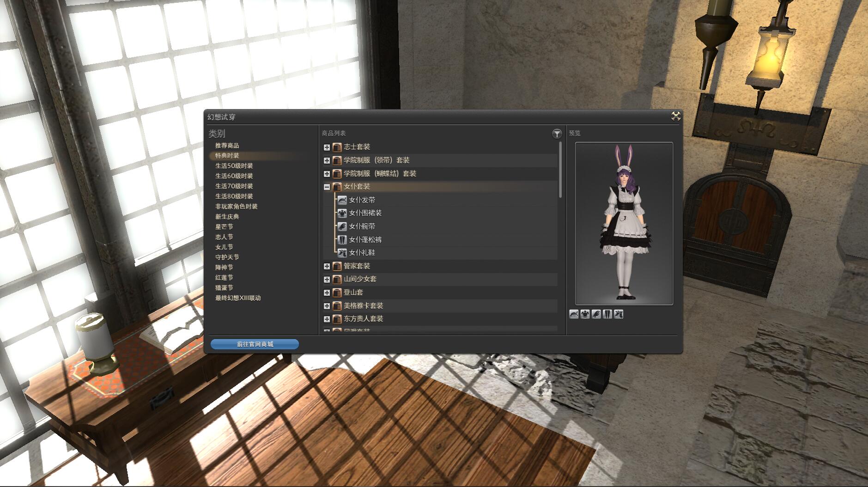Select the 女仆礼鞋 shoes icon

point(342,253)
